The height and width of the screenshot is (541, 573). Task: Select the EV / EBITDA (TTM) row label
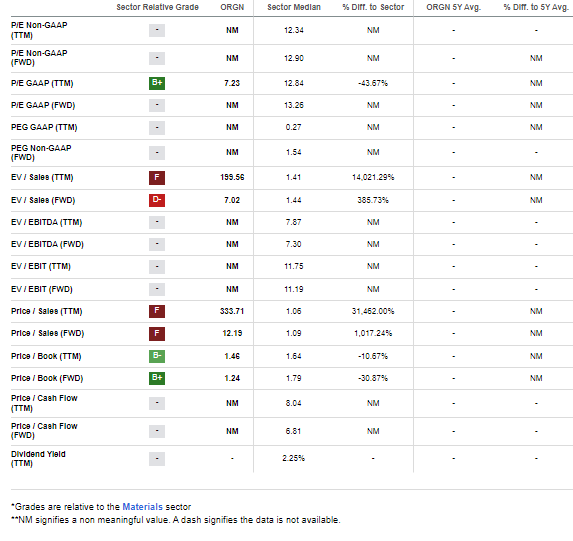point(46,222)
